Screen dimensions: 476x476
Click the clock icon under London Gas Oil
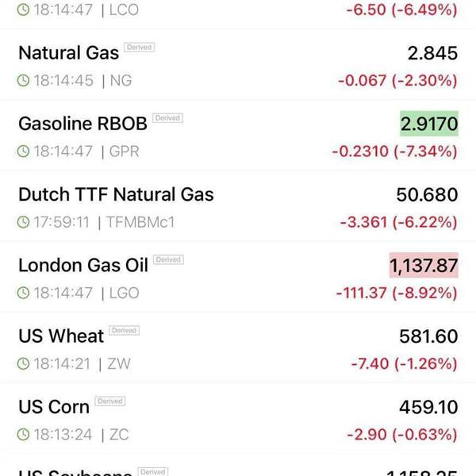point(25,293)
